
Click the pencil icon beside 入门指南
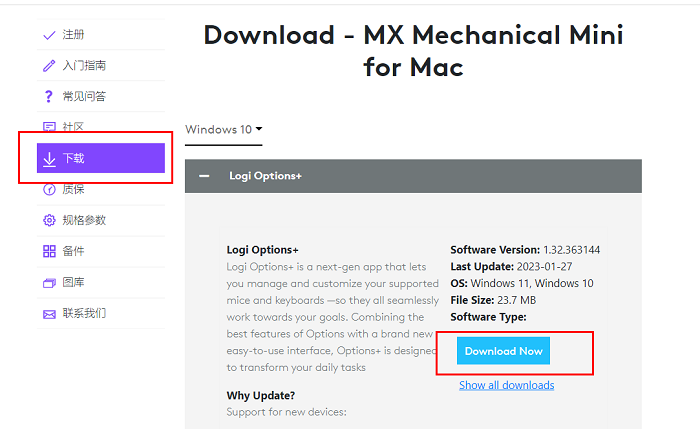[x=49, y=66]
